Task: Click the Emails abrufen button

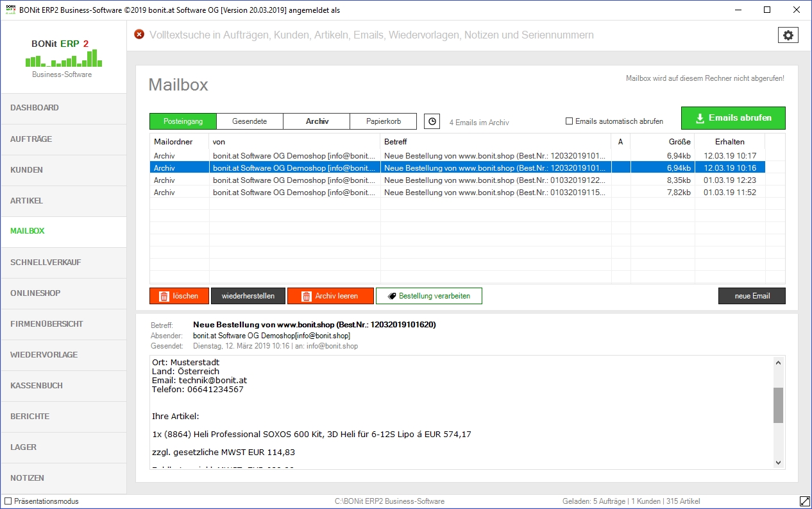Action: (x=733, y=118)
